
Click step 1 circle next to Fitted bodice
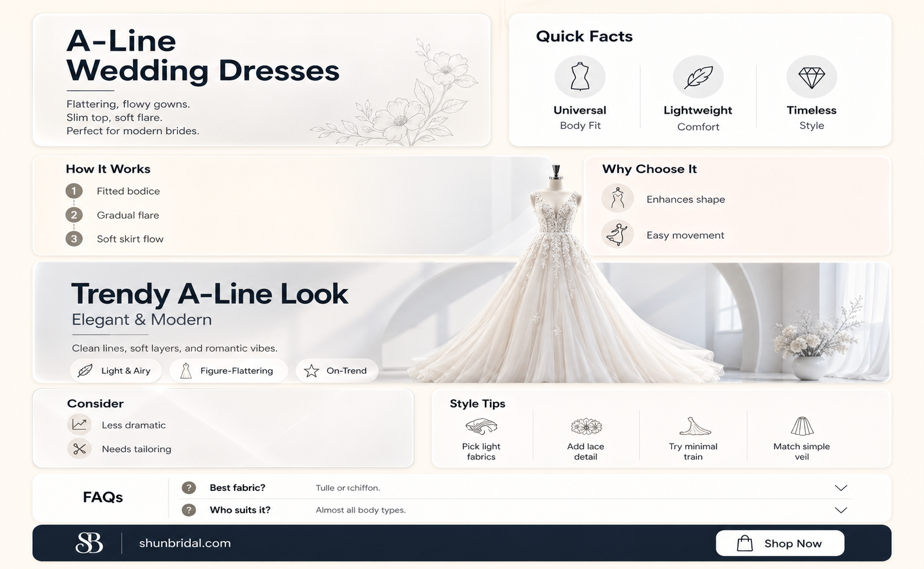click(74, 191)
